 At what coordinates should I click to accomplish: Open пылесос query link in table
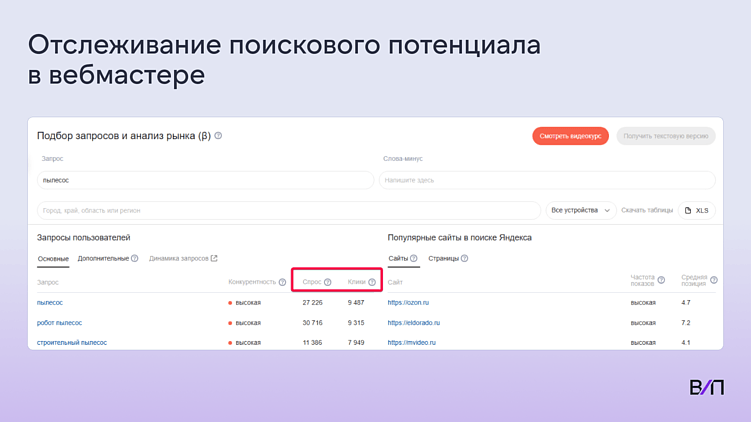coord(50,303)
